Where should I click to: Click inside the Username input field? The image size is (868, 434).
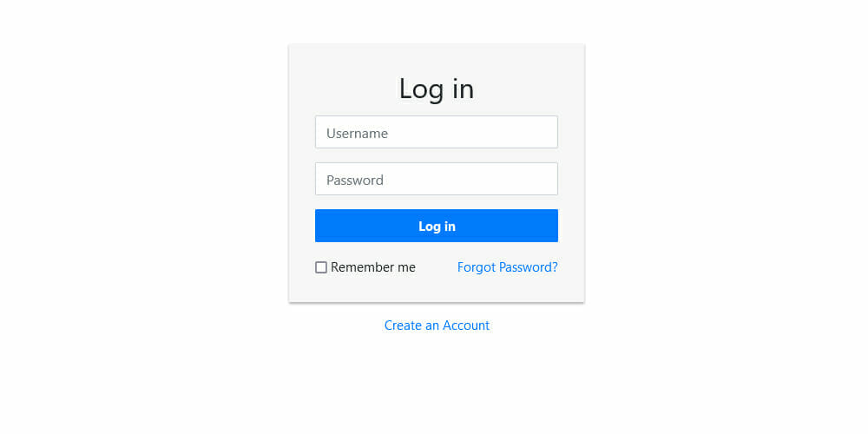[437, 132]
